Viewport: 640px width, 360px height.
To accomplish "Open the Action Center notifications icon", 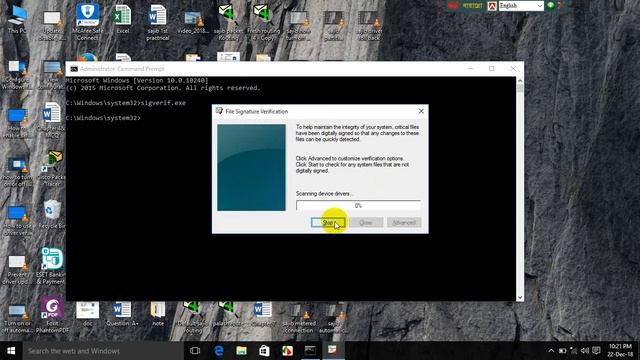I will (x=596, y=351).
